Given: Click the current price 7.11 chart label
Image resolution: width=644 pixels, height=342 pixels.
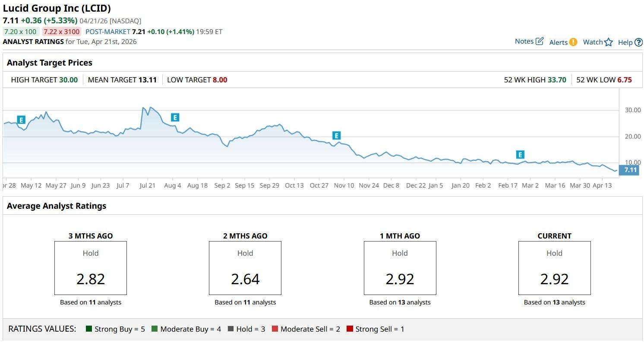Looking at the screenshot, I should pos(630,170).
